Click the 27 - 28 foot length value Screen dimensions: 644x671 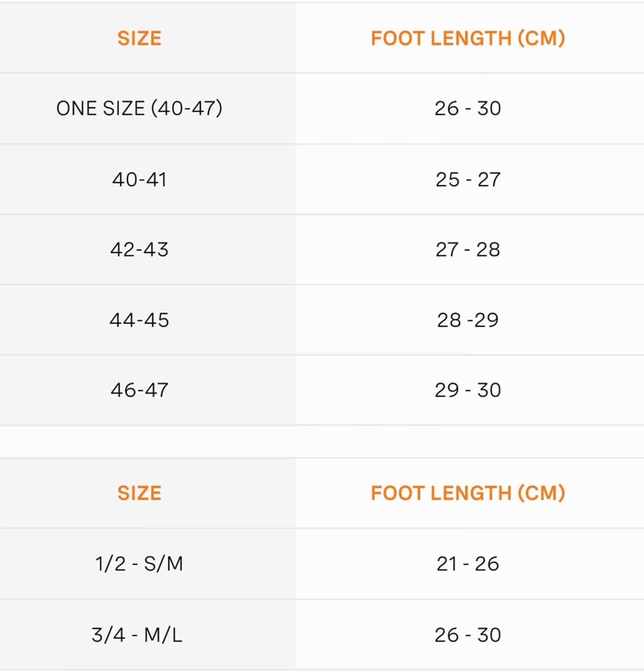tap(468, 250)
